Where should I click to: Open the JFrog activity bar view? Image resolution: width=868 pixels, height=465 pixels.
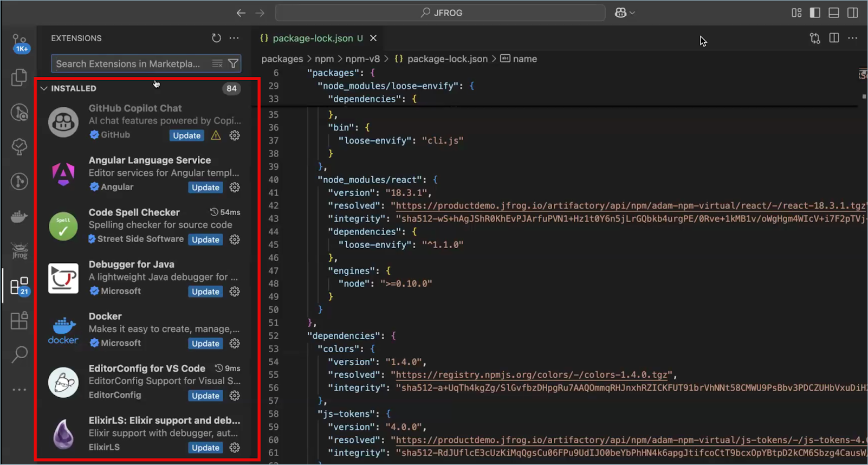tap(20, 251)
